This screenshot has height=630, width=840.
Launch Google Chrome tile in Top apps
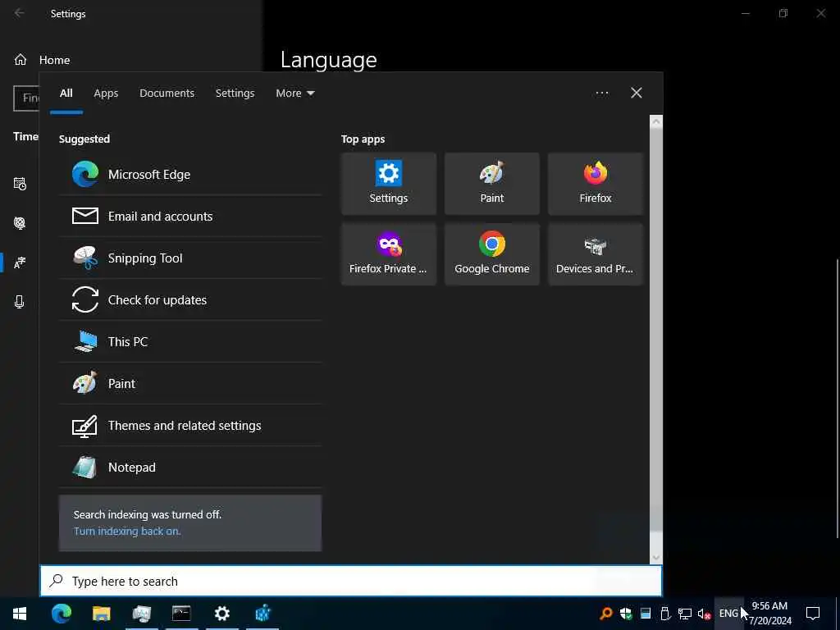tap(492, 254)
